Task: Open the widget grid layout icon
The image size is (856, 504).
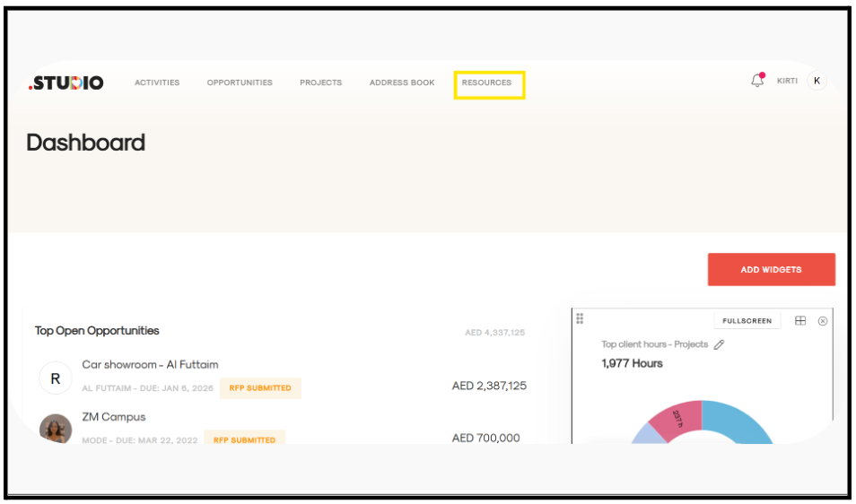Action: 800,321
